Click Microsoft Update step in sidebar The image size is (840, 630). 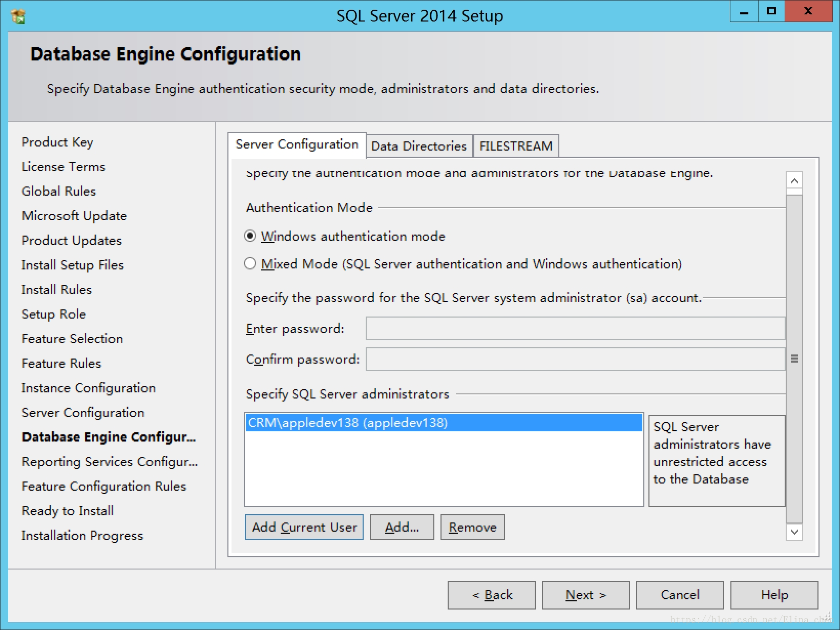pyautogui.click(x=74, y=216)
